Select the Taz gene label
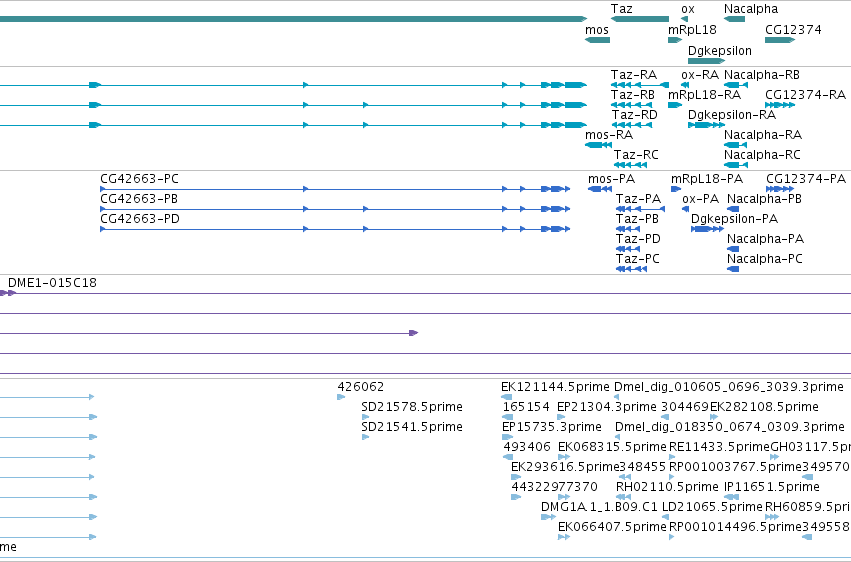The width and height of the screenshot is (851, 562). click(x=621, y=9)
